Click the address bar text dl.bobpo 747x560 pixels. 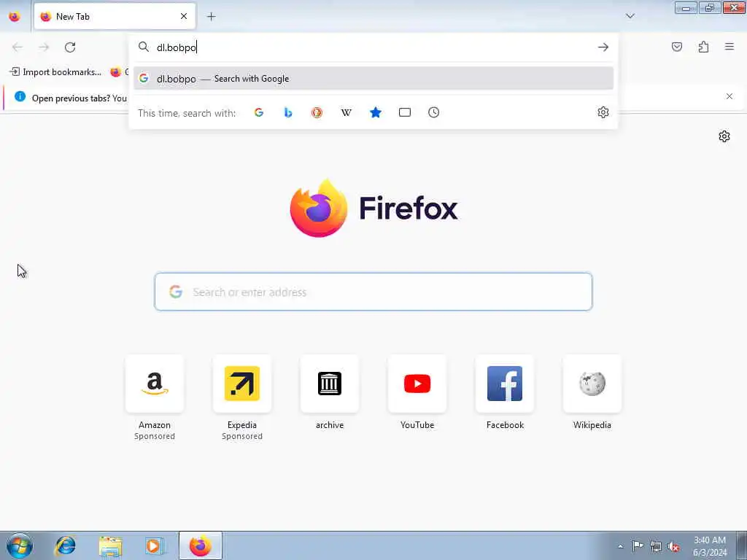pyautogui.click(x=177, y=47)
